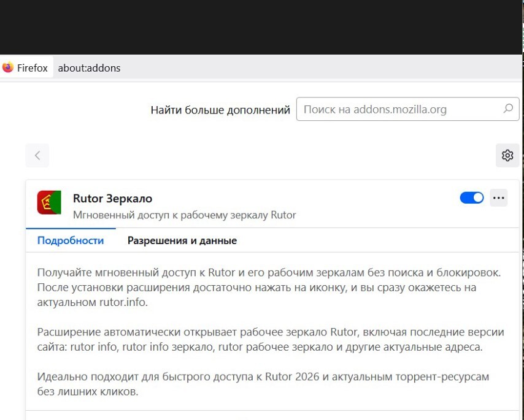This screenshot has height=420, width=524.
Task: Go back with the left chevron button
Action: coord(37,155)
